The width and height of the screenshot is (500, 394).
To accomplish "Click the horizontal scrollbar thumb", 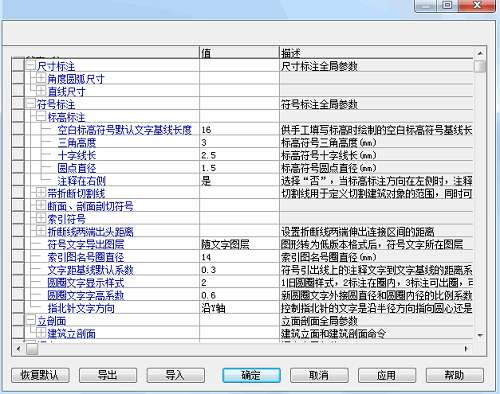I will tap(32, 349).
